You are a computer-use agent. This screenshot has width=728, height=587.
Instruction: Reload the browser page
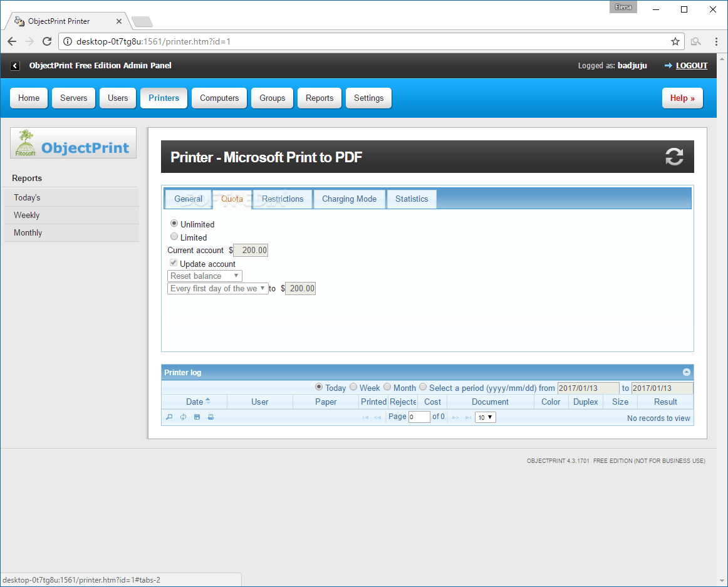point(47,41)
